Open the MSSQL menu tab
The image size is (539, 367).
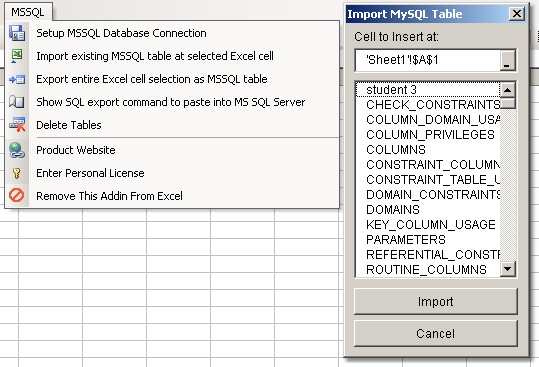(x=28, y=12)
